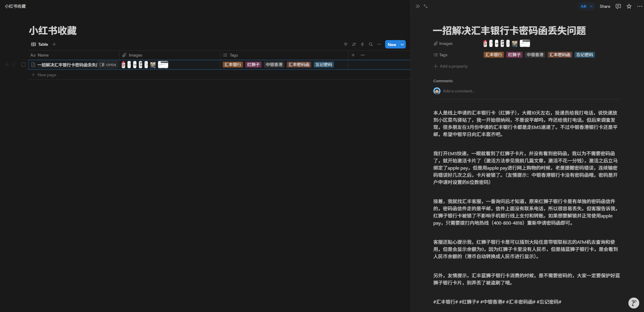The width and height of the screenshot is (644, 312).
Task: Close the translation badge in header
Action: click(591, 6)
